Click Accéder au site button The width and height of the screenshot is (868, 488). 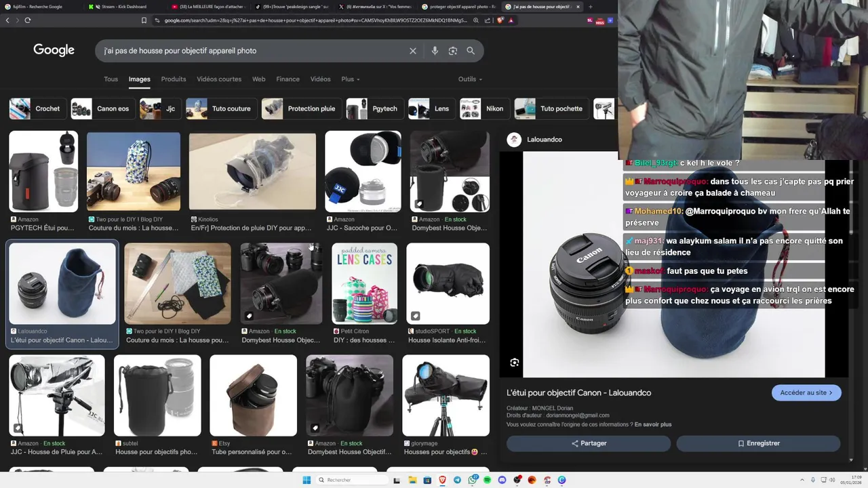806,393
